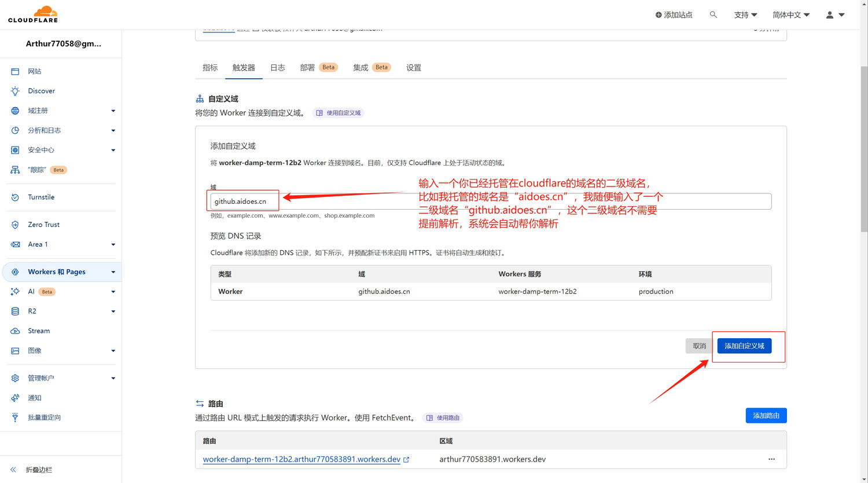868x483 pixels.
Task: Open worker-damp-term-12b2 workers.dev route link
Action: [301, 459]
